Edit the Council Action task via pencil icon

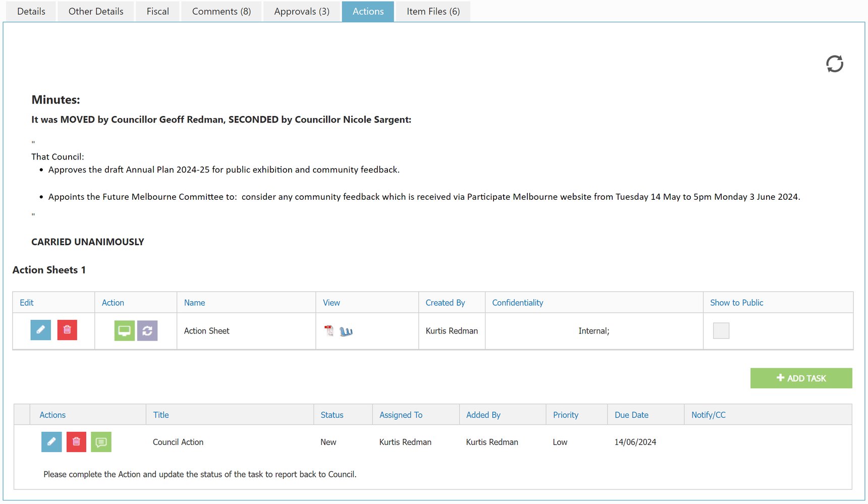(51, 441)
